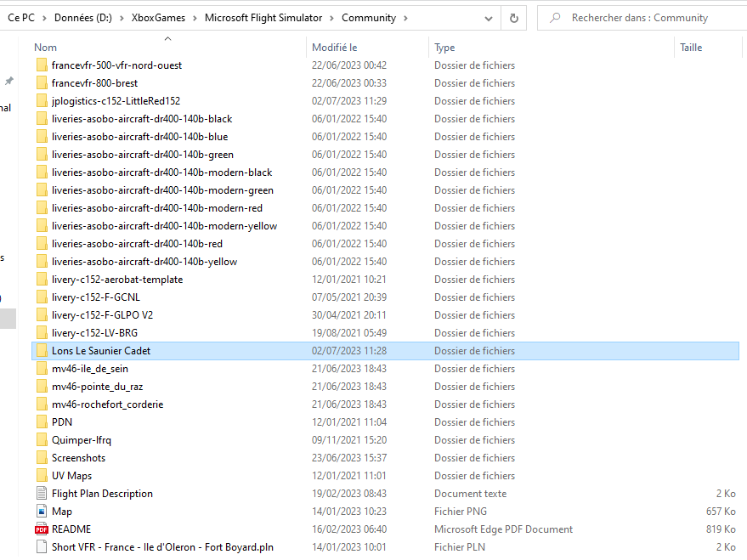Image resolution: width=747 pixels, height=560 pixels.
Task: Select the folder icon of liveries-asobo-aircraft-dr400-140b-blue
Action: point(42,136)
